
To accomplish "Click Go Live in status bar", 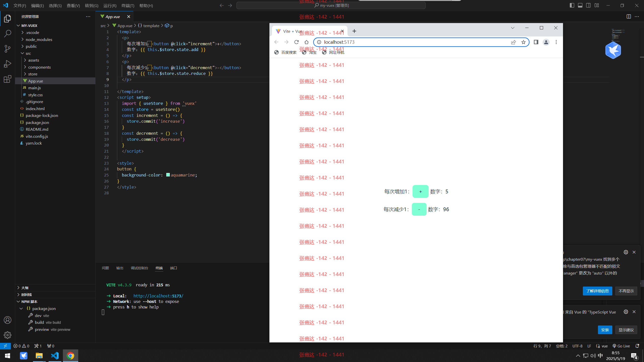I will click(621, 346).
